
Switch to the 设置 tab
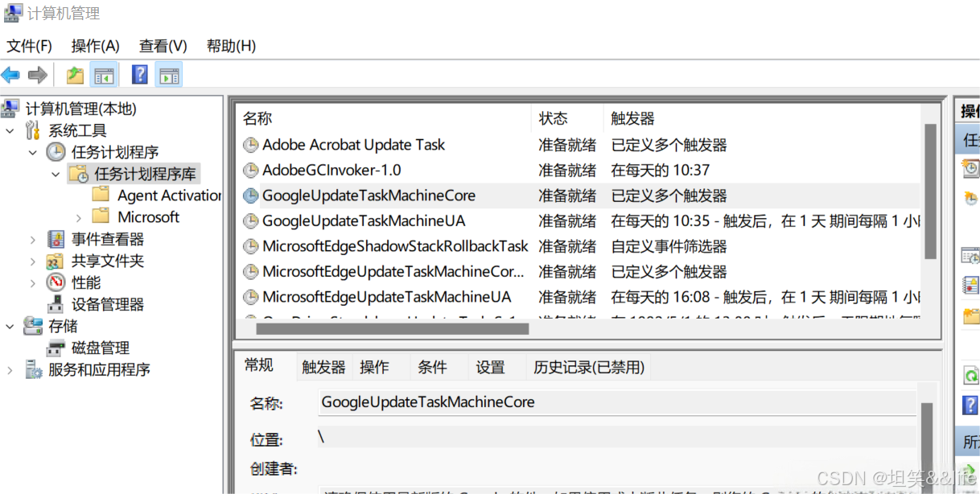[x=490, y=368]
